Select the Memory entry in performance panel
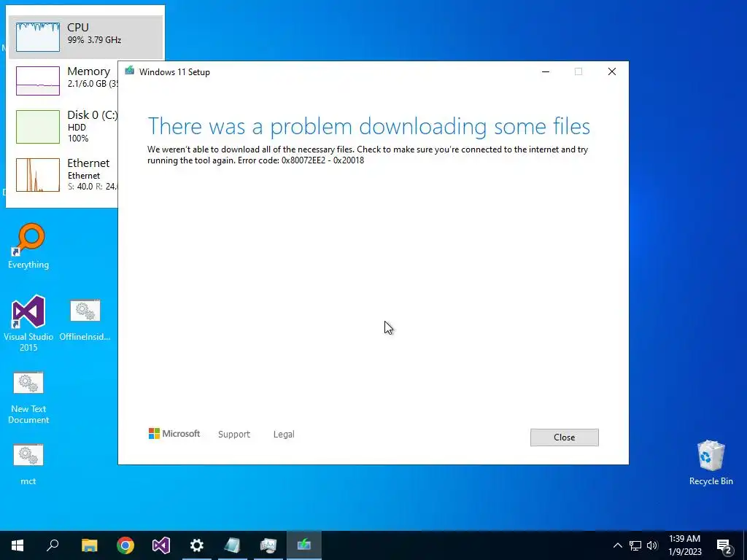This screenshot has width=747, height=560. coord(63,80)
